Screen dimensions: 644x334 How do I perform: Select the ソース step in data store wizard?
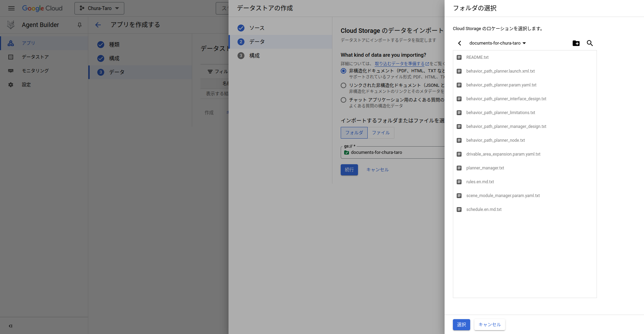point(280,28)
